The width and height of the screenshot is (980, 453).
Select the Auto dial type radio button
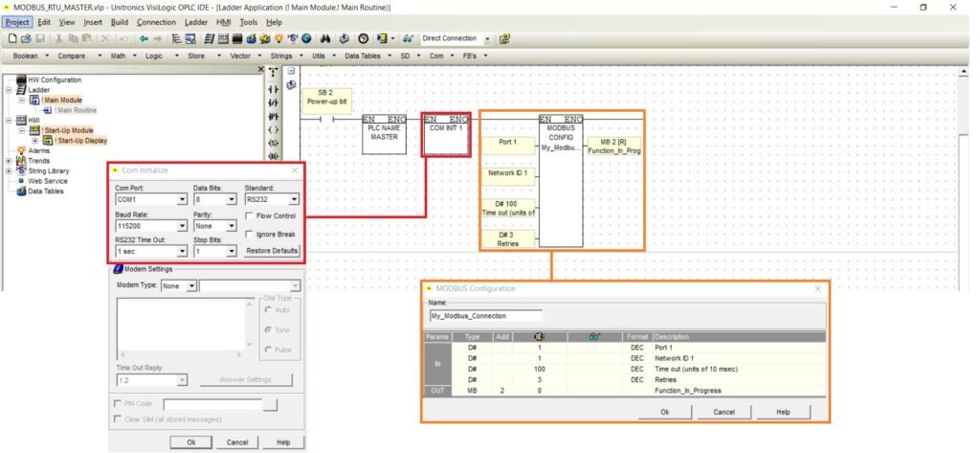(x=268, y=310)
